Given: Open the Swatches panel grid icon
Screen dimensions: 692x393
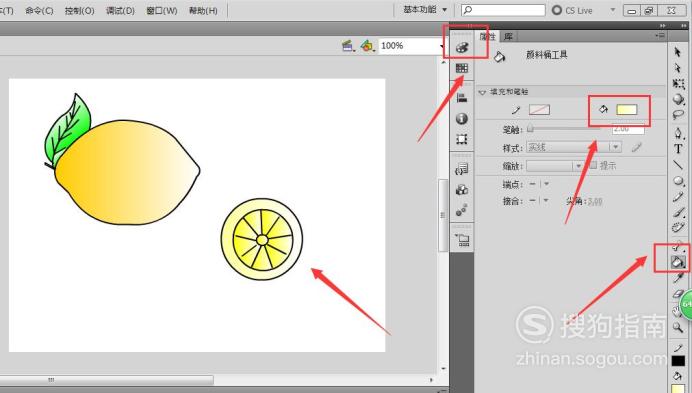Looking at the screenshot, I should (462, 68).
